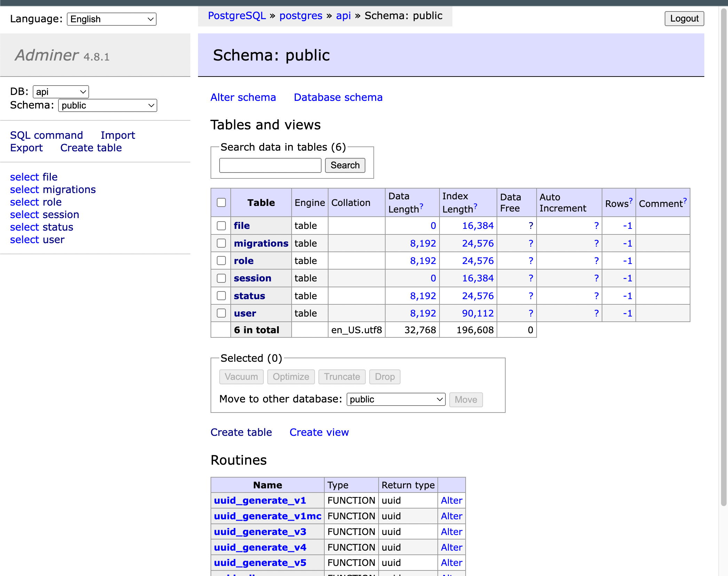
Task: Open the Database schema link
Action: [338, 97]
